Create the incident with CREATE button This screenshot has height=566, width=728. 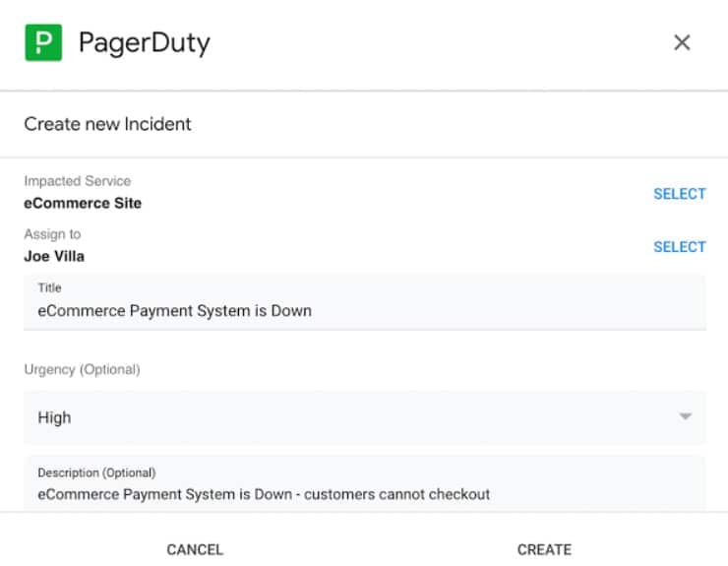click(544, 549)
